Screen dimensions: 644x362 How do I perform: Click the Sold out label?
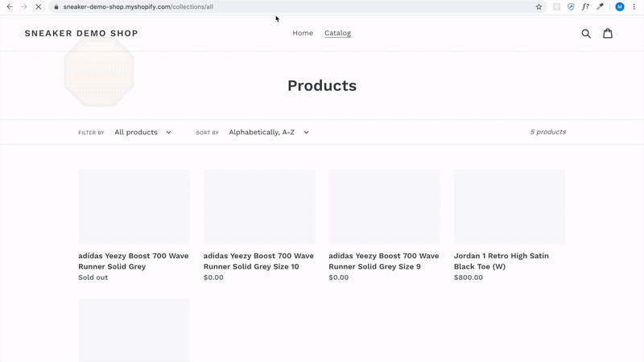point(93,278)
